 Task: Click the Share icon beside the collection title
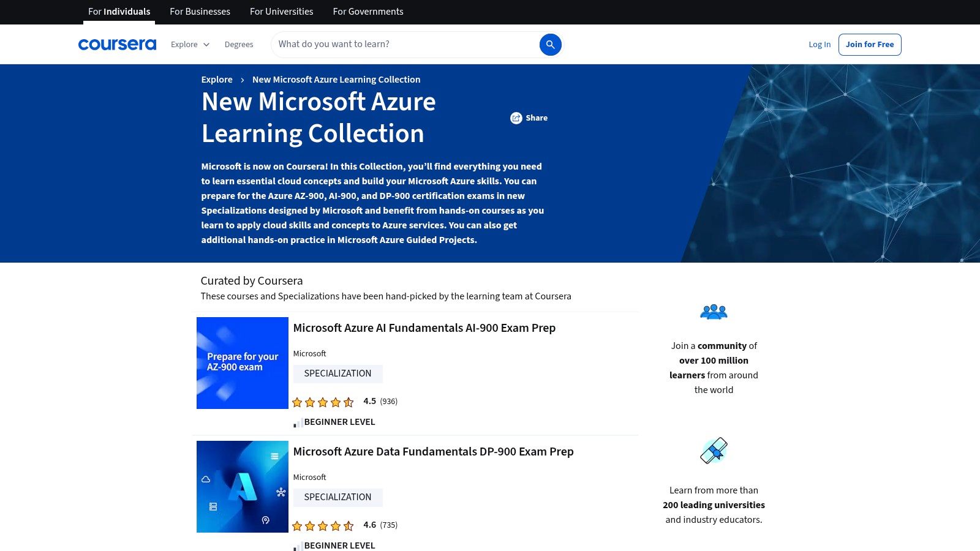(517, 118)
